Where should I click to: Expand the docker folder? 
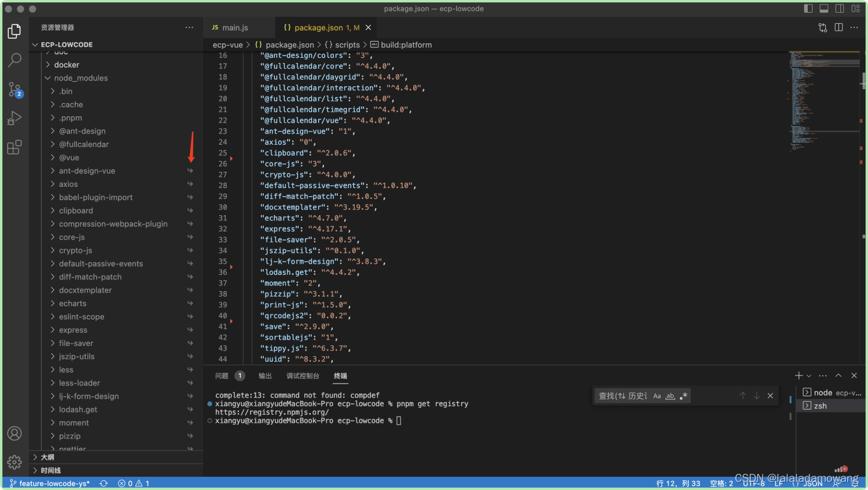pyautogui.click(x=116, y=65)
